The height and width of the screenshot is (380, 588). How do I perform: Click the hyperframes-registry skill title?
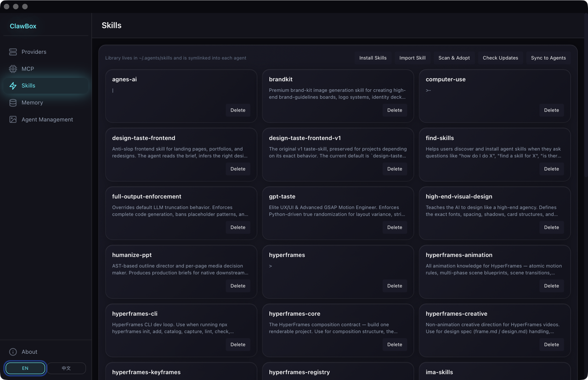(299, 372)
